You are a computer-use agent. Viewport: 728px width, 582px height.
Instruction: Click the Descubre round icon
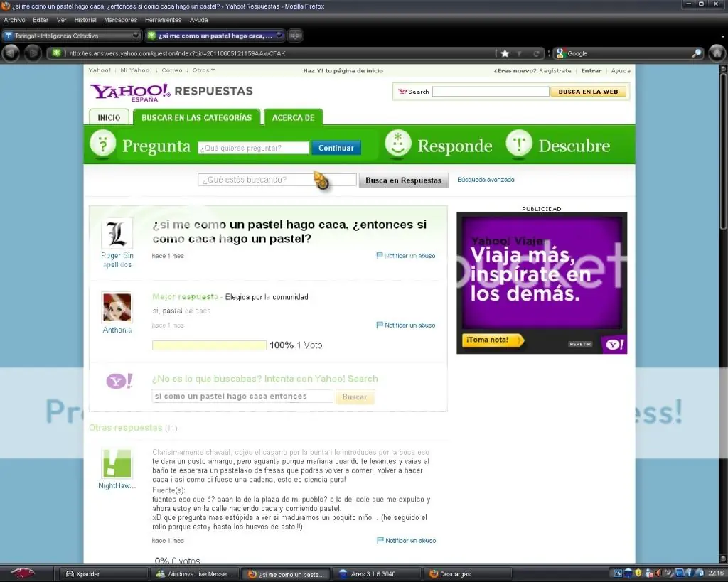point(518,144)
